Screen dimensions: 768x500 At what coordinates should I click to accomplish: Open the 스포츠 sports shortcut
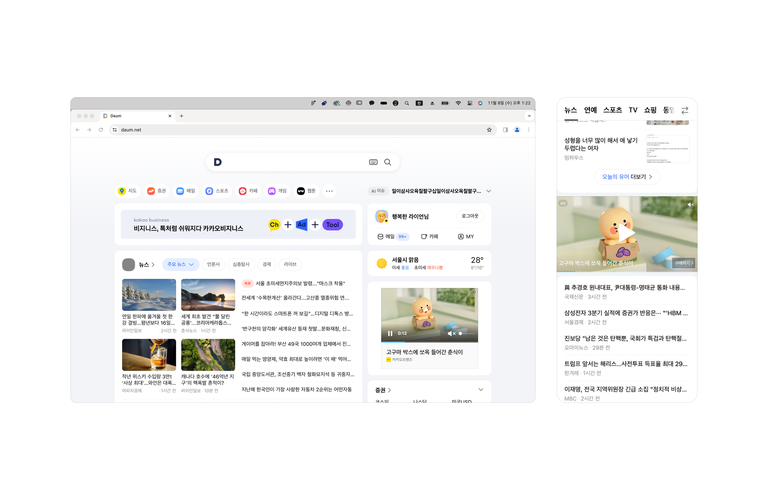tap(217, 191)
